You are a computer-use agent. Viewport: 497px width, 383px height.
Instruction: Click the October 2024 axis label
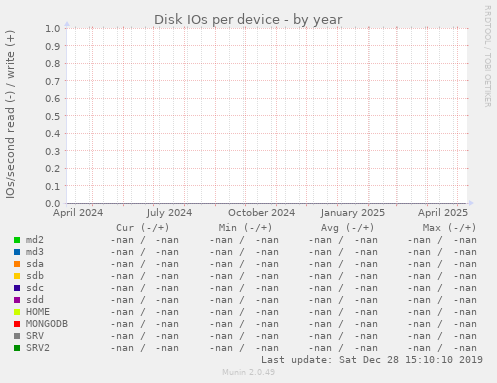point(262,213)
